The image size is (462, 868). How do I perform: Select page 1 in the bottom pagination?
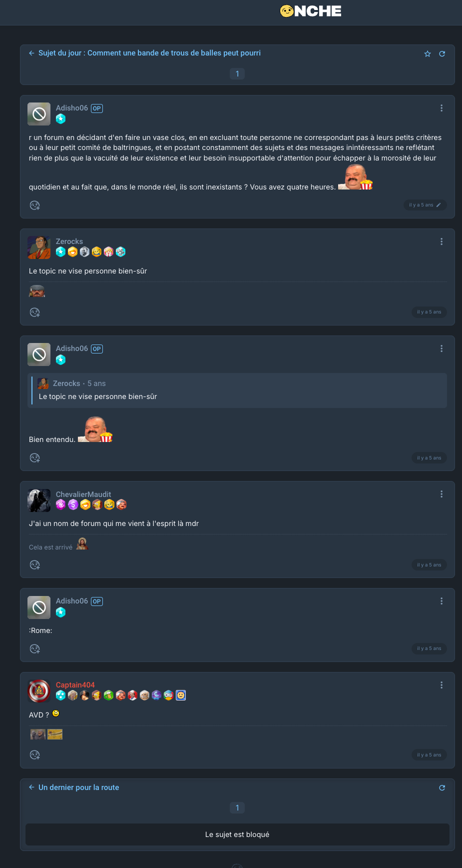(237, 808)
